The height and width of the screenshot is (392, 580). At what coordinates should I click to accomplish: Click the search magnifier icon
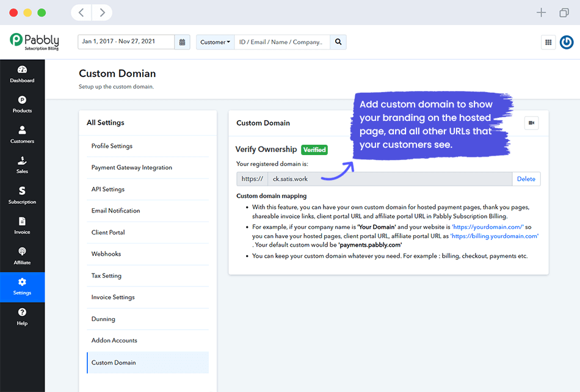338,42
